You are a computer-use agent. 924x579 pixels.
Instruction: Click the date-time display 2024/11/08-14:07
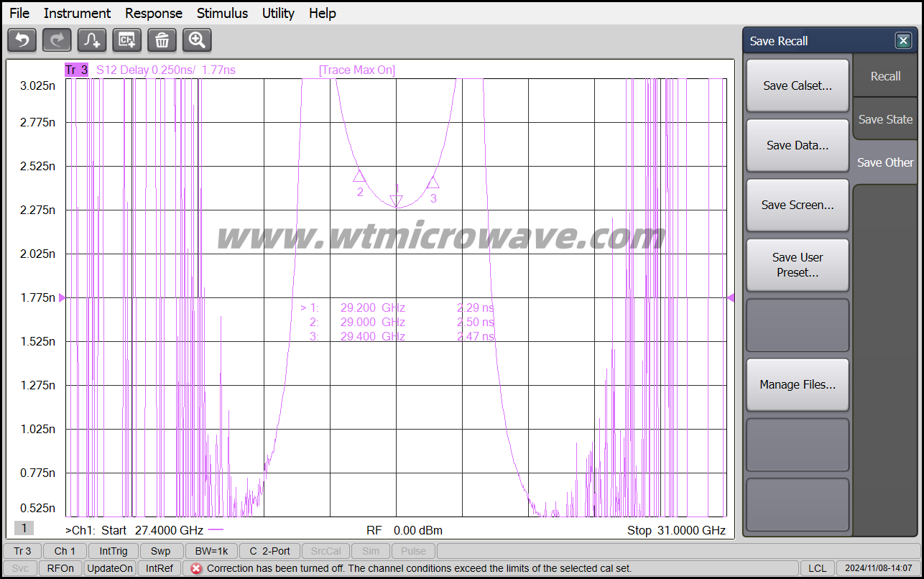(878, 568)
